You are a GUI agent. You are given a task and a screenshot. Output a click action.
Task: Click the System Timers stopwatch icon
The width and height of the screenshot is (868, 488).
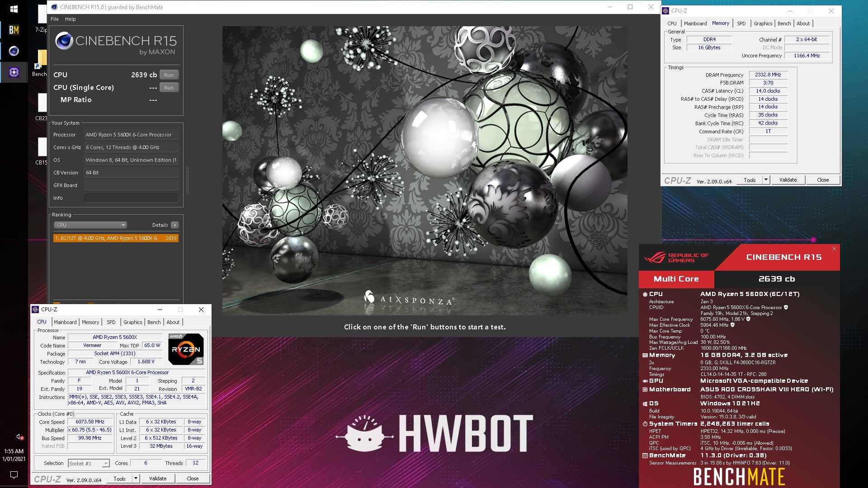click(645, 424)
